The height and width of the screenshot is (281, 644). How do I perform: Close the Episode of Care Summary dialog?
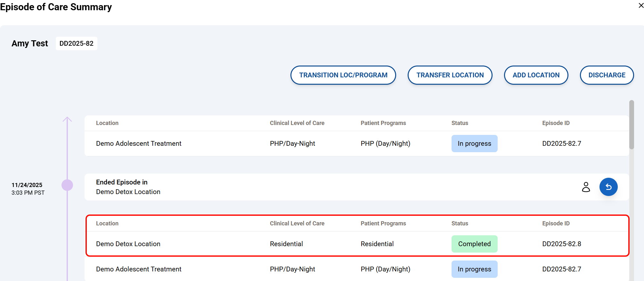tap(641, 5)
